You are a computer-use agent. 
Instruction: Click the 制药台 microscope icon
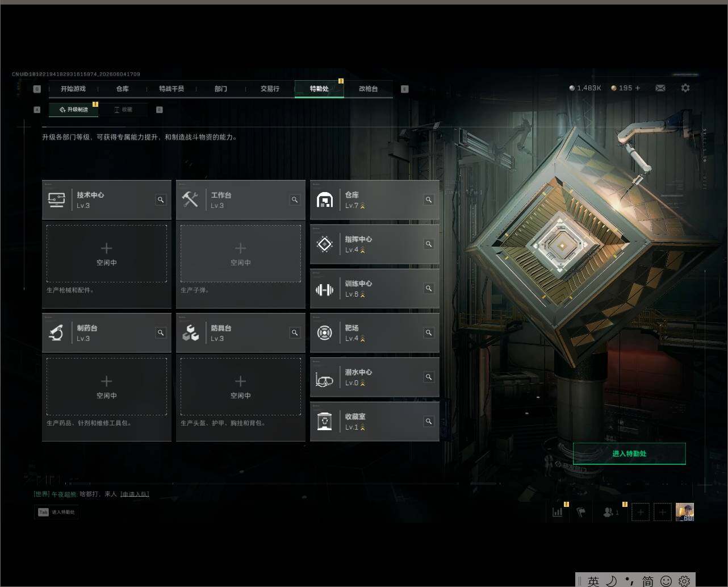pos(56,333)
